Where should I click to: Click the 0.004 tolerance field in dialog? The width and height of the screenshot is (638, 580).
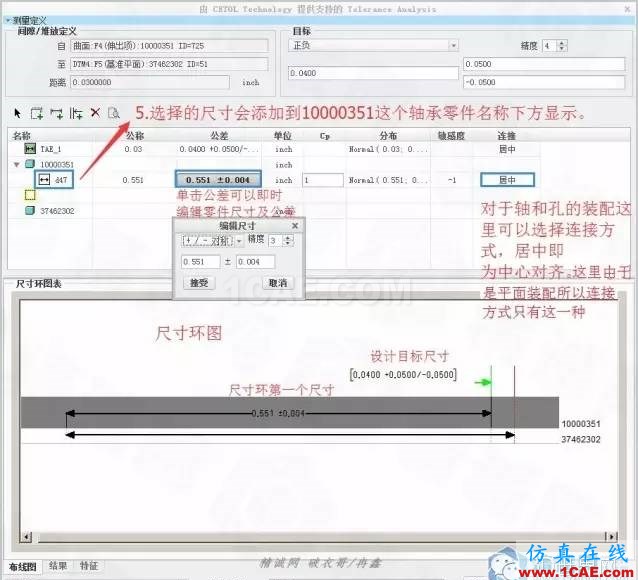[x=255, y=262]
